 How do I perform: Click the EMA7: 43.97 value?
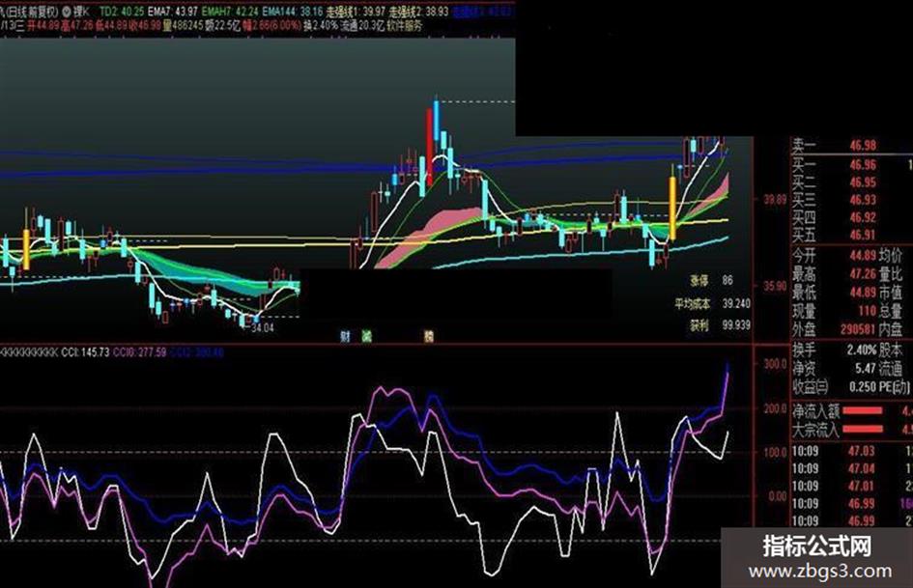click(x=172, y=11)
